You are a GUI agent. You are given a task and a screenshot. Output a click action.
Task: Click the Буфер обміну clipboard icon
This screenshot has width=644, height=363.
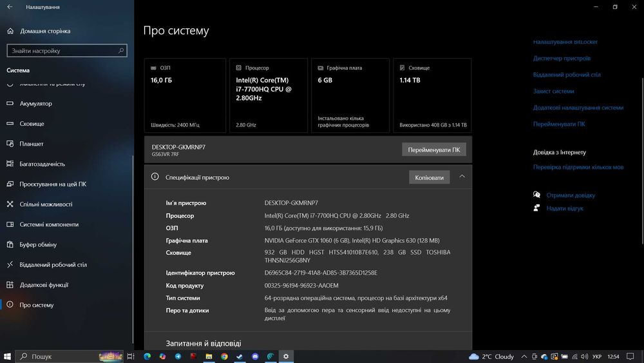point(10,244)
